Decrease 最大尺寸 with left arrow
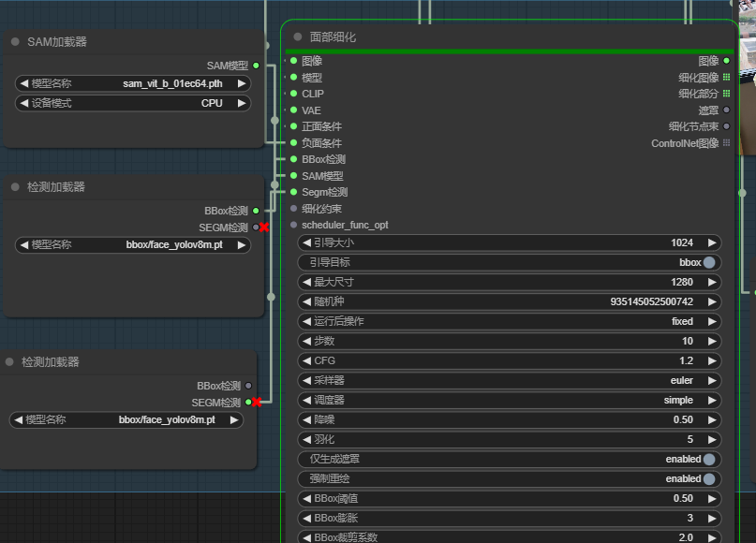 coord(306,282)
